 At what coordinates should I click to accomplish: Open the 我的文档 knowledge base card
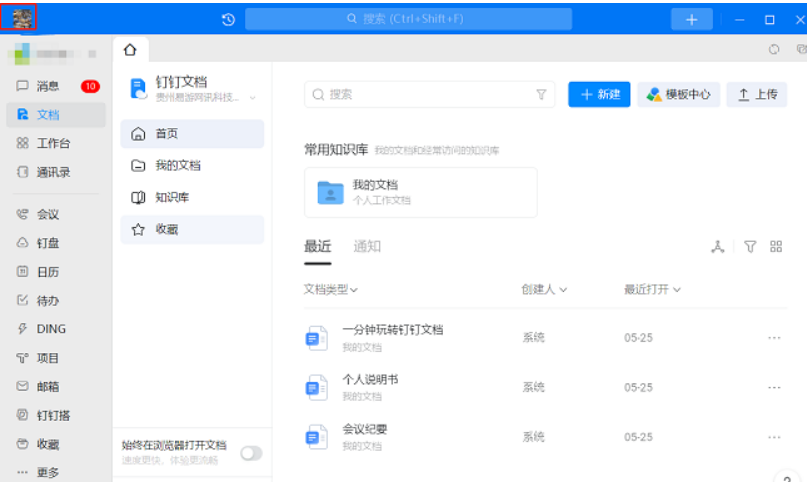tap(420, 192)
